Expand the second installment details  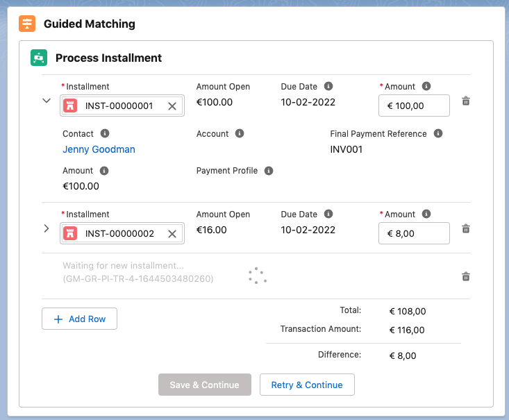47,228
